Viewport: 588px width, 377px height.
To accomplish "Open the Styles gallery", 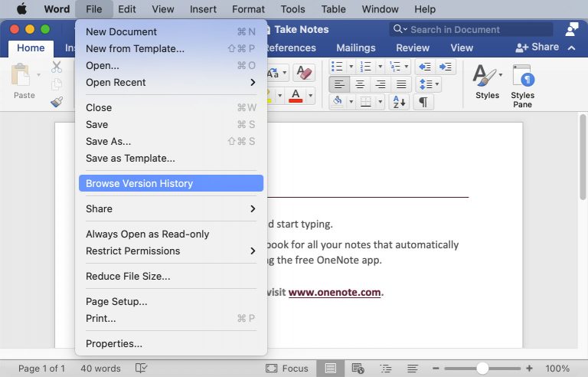I will click(487, 81).
